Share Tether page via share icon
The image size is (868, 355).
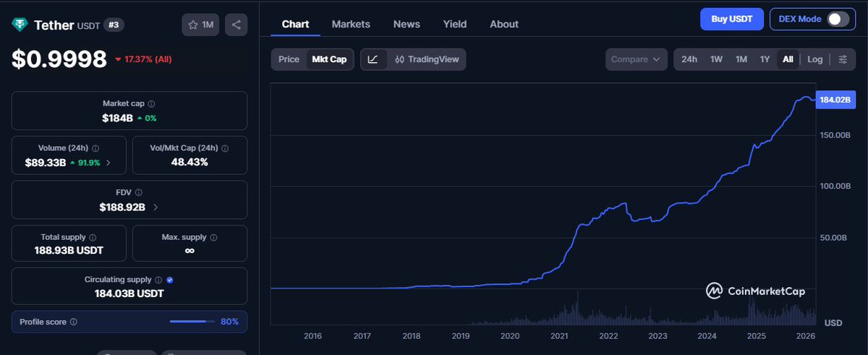pos(237,25)
